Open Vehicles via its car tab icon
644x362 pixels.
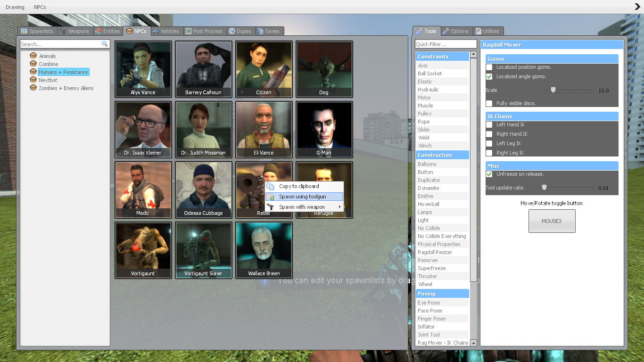[156, 31]
